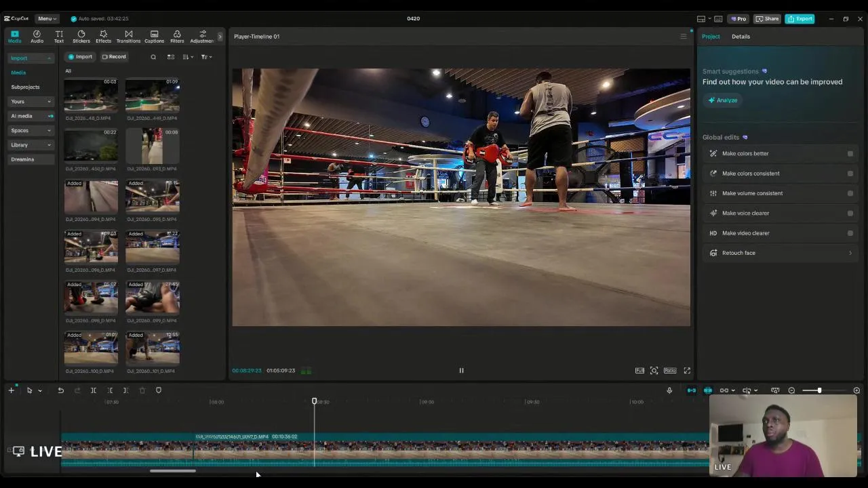The height and width of the screenshot is (488, 868).
Task: Click the search icon in media panel
Action: coord(153,57)
